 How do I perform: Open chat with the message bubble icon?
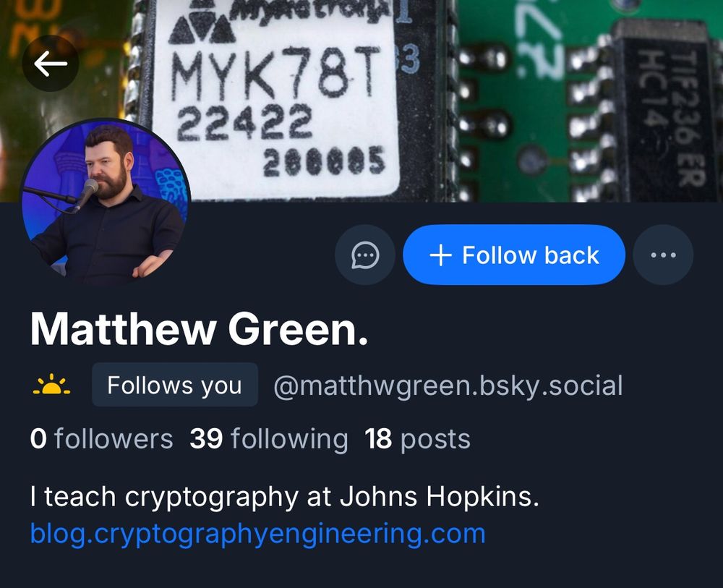[x=365, y=255]
